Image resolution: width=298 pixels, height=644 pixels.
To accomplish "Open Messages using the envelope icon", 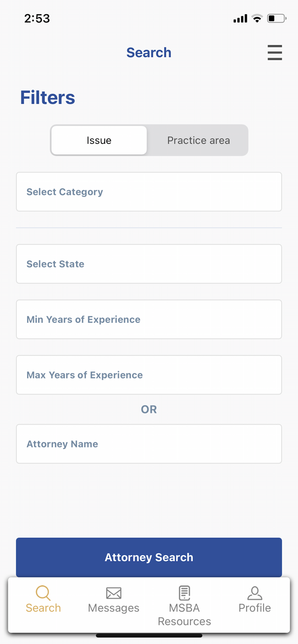I will [113, 592].
